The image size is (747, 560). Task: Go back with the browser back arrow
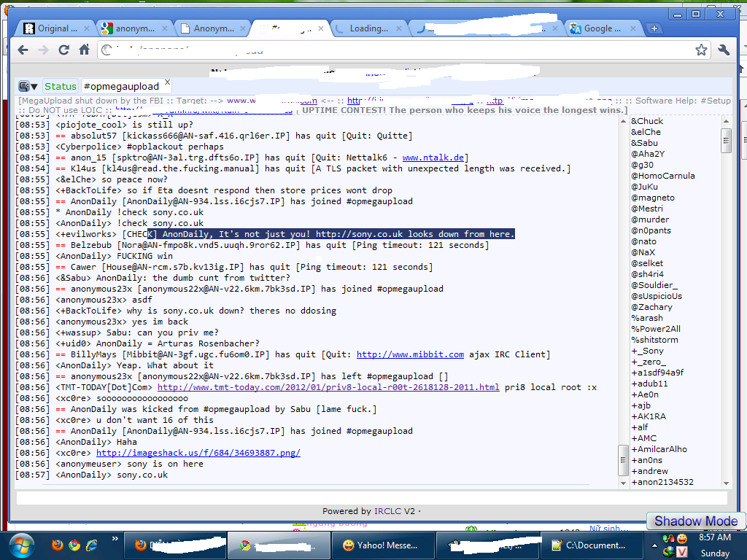(x=23, y=50)
